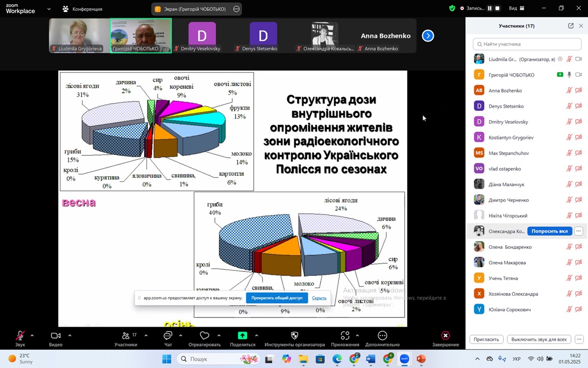Select Denys Stetsenko video thumbnail
Screen dimensions: 588x368
point(263,36)
